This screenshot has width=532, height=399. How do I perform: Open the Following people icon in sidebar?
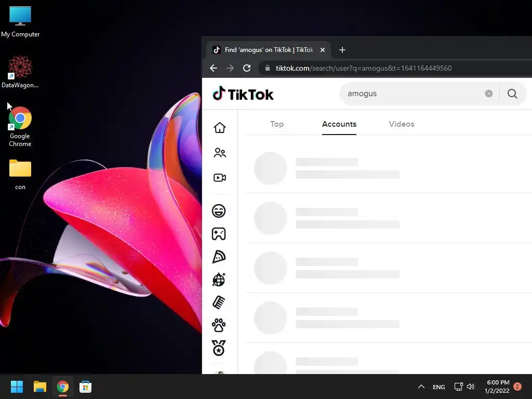[x=220, y=153]
